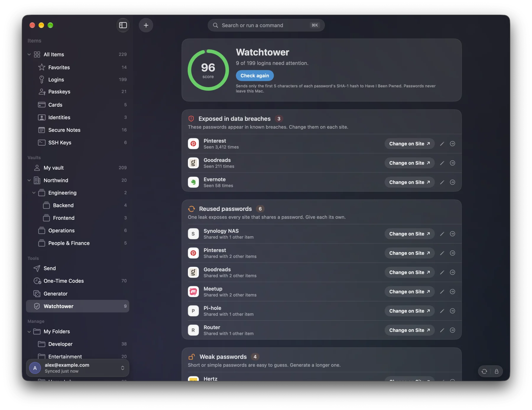Click the Evernote app icon
Viewport: 532px width, 410px height.
pos(193,182)
